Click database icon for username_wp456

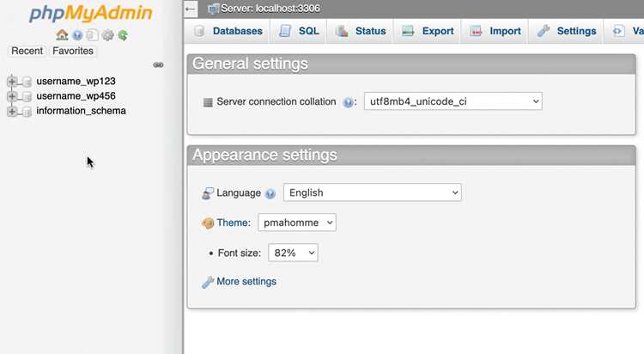pos(27,96)
